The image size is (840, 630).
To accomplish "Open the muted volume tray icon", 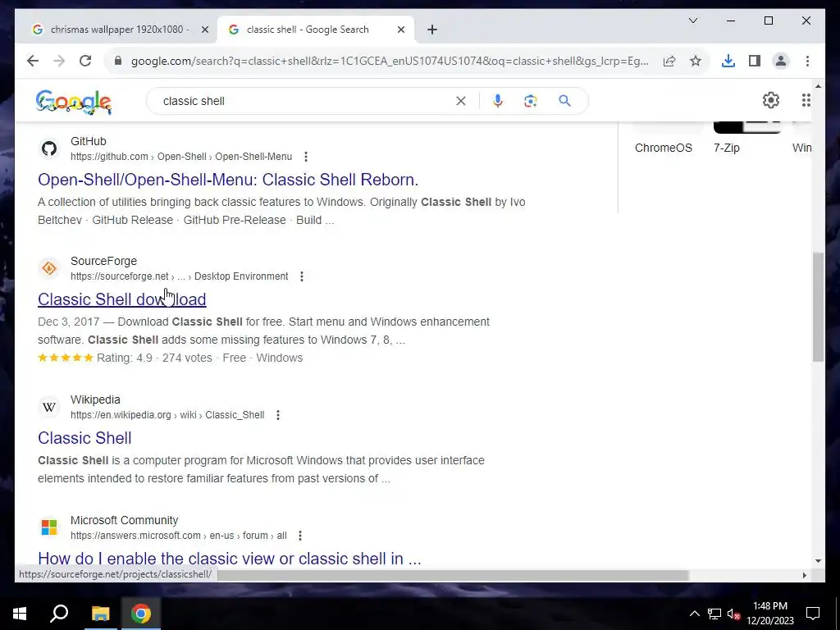I will [x=733, y=614].
